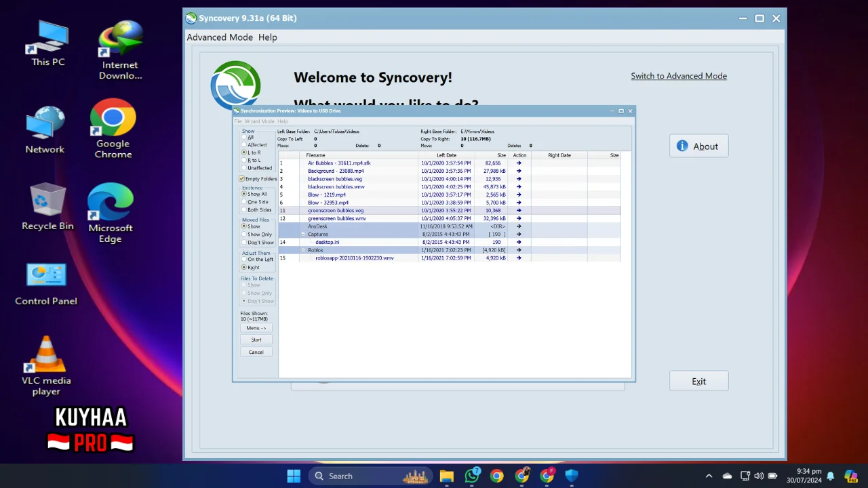The width and height of the screenshot is (868, 488).
Task: Click the Left Date column header
Action: point(446,155)
